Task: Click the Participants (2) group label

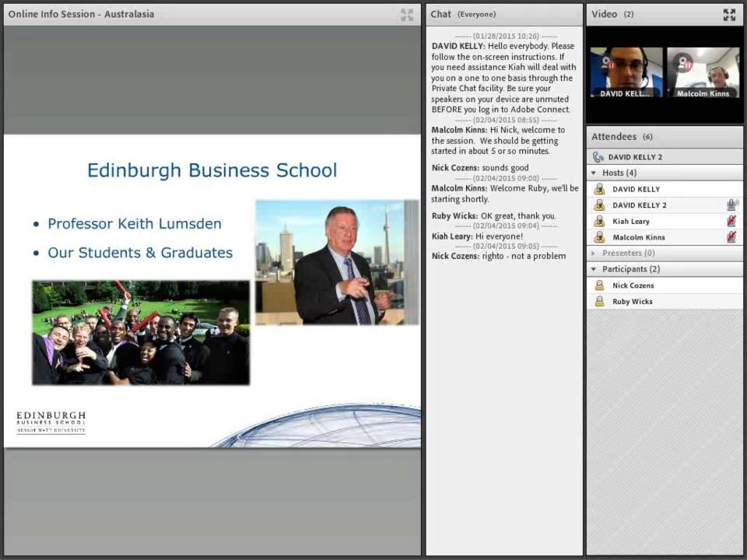Action: (x=631, y=269)
